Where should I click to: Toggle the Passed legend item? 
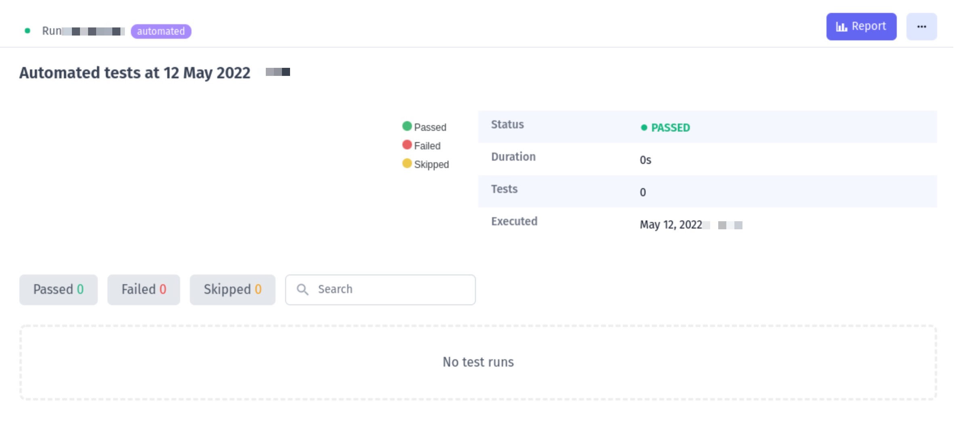coord(430,127)
